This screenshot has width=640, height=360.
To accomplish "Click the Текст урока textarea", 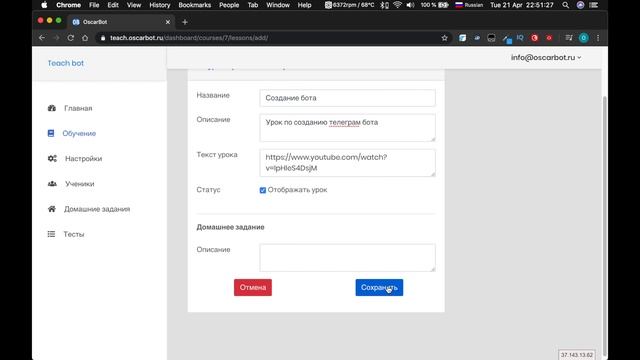I will click(x=347, y=162).
